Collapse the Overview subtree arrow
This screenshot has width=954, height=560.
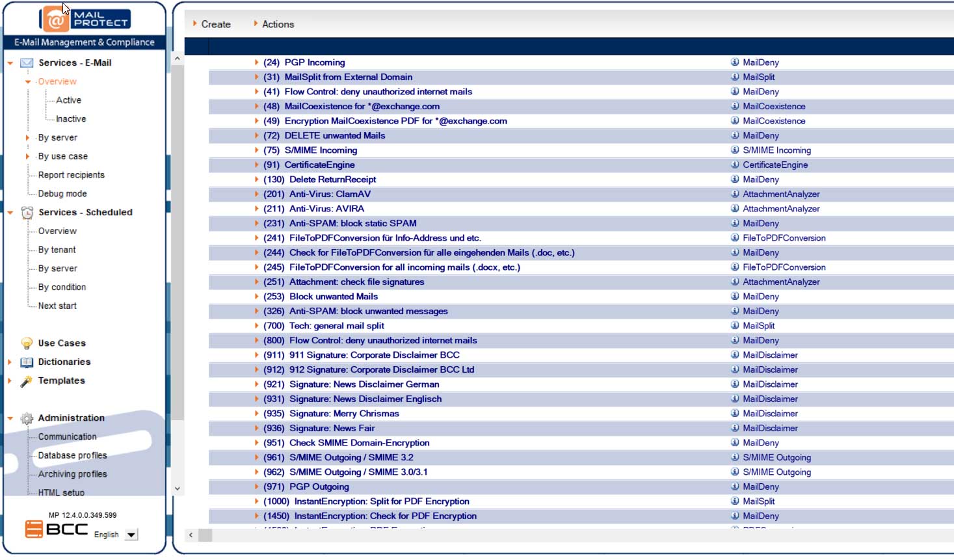(x=27, y=82)
